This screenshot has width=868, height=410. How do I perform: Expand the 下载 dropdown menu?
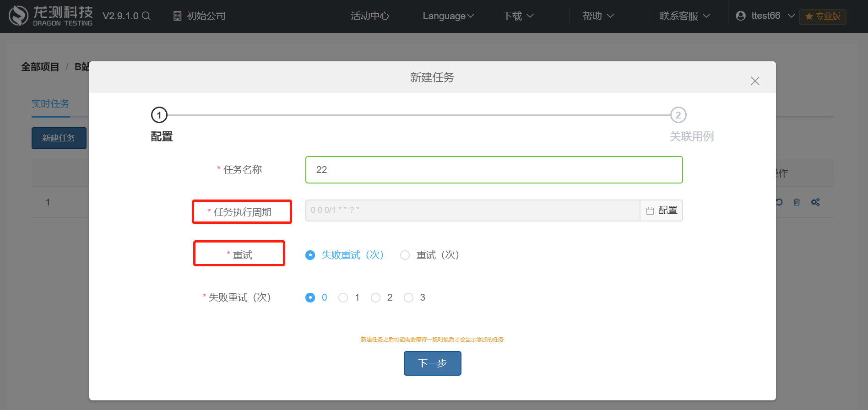(518, 16)
